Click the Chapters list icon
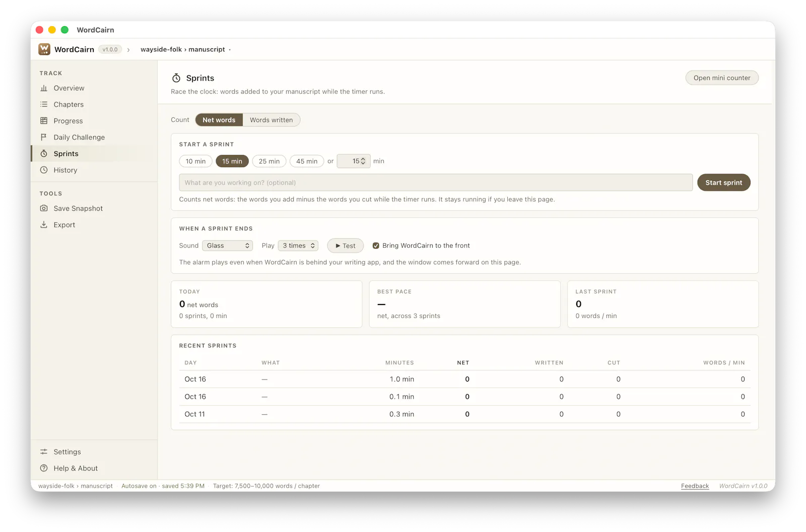806x532 pixels. click(x=44, y=104)
